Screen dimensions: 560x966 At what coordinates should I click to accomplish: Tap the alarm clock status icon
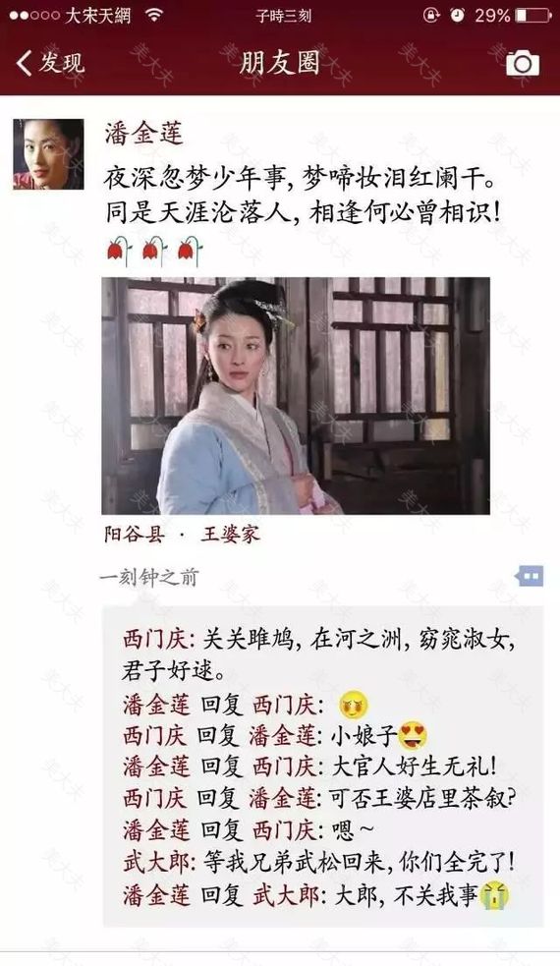click(457, 16)
